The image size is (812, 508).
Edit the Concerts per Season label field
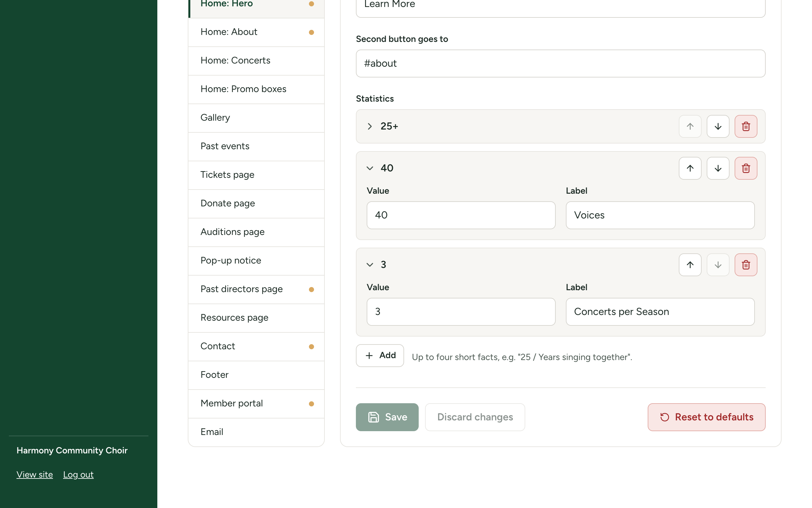660,312
